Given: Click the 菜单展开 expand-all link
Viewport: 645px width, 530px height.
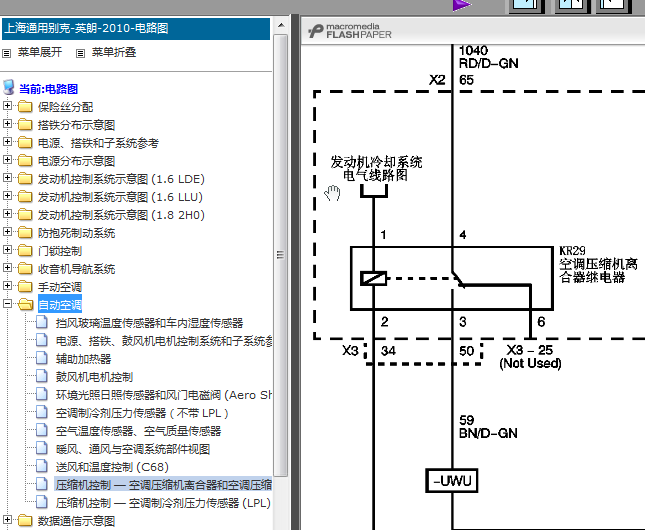Looking at the screenshot, I should coord(39,52).
